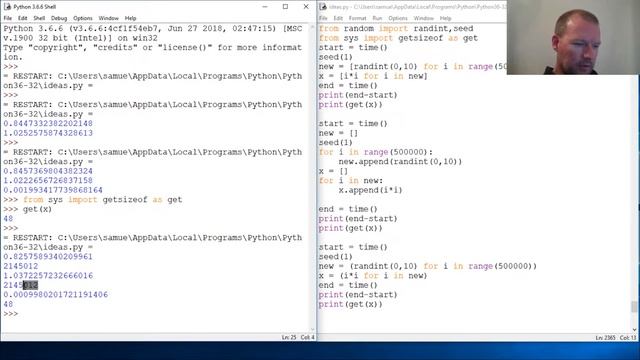
Task: Open the Shell menu
Action: coord(39,18)
